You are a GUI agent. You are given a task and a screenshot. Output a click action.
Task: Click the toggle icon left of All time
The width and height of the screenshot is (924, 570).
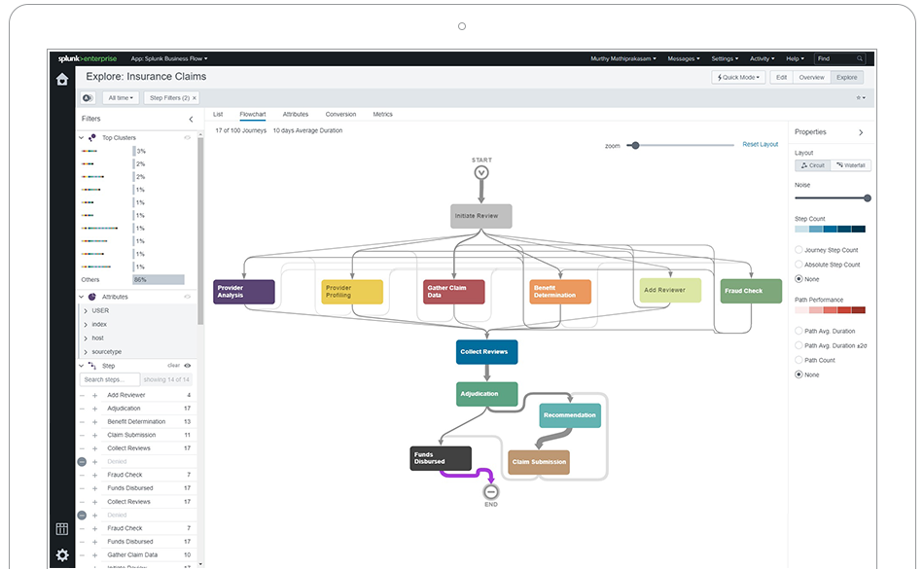88,98
